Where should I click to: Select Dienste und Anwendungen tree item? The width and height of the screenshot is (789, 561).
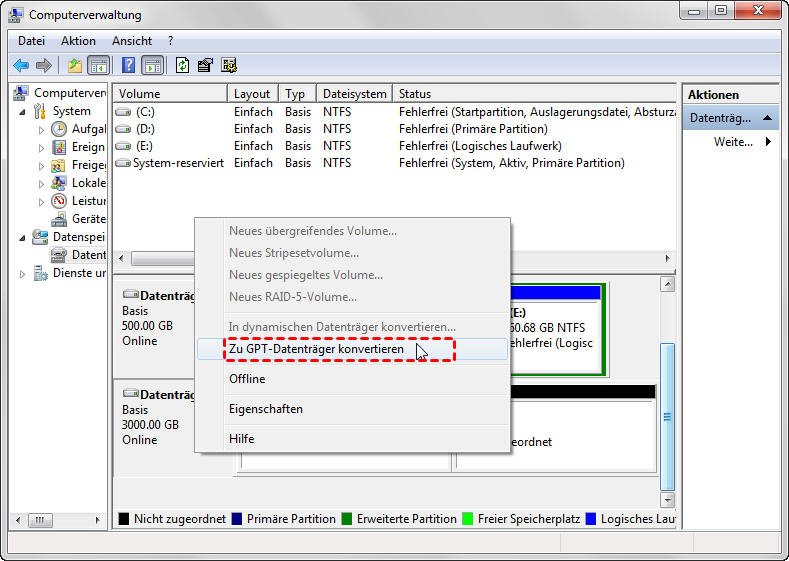[70, 273]
